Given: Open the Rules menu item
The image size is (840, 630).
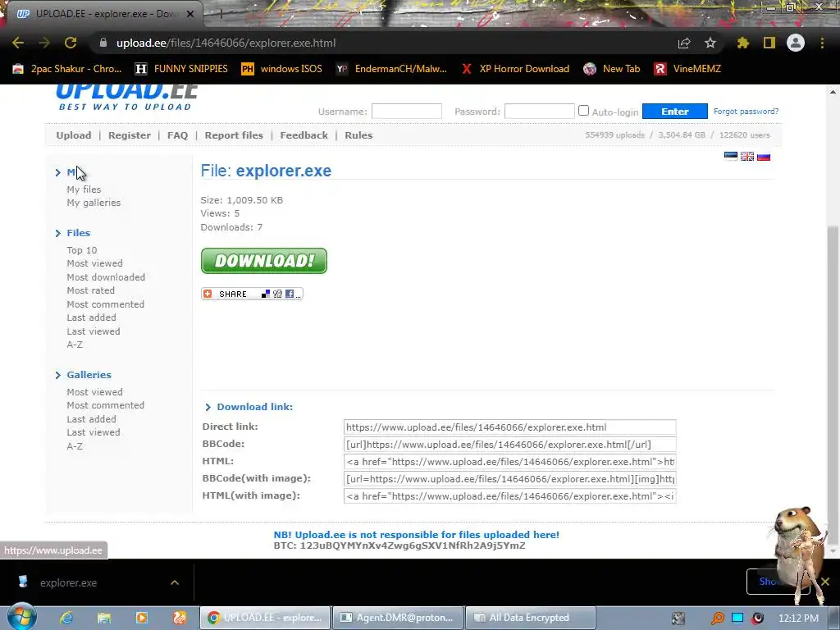Looking at the screenshot, I should [x=358, y=135].
